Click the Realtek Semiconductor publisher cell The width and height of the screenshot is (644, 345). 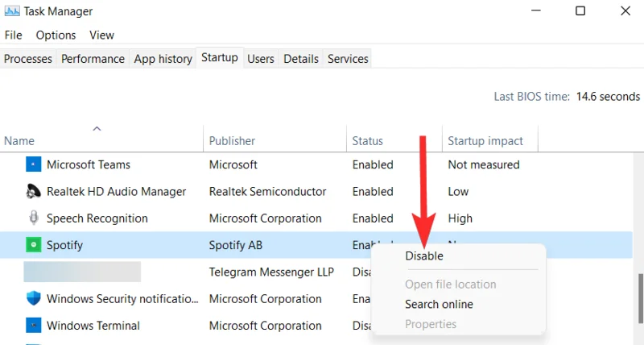(268, 192)
